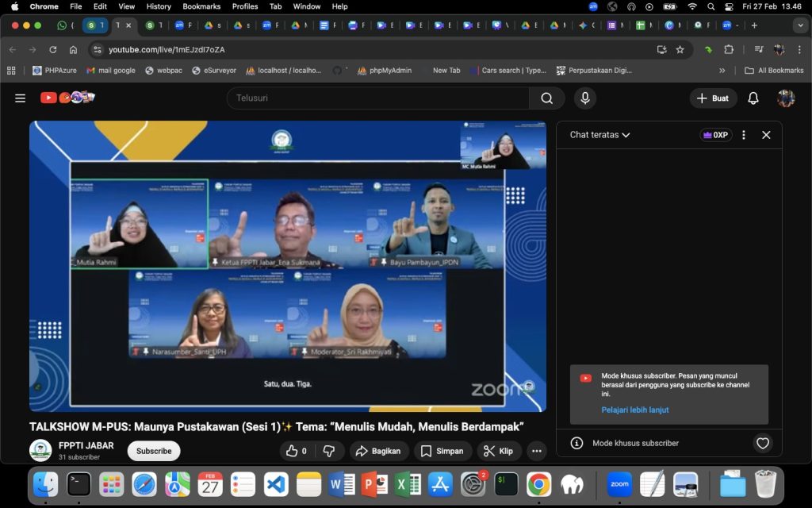Click the Bagikan share button
The image size is (812, 508).
pos(377,451)
